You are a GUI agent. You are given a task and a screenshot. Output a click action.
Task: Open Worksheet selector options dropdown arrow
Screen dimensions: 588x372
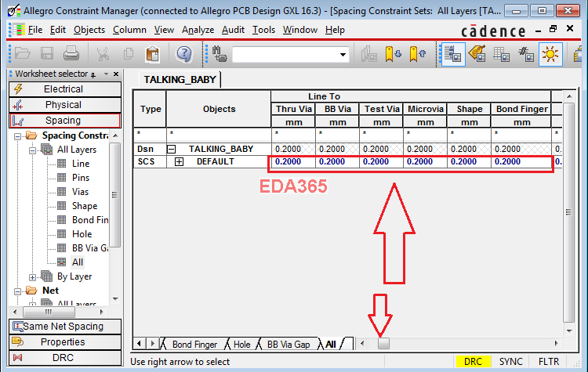[x=106, y=74]
